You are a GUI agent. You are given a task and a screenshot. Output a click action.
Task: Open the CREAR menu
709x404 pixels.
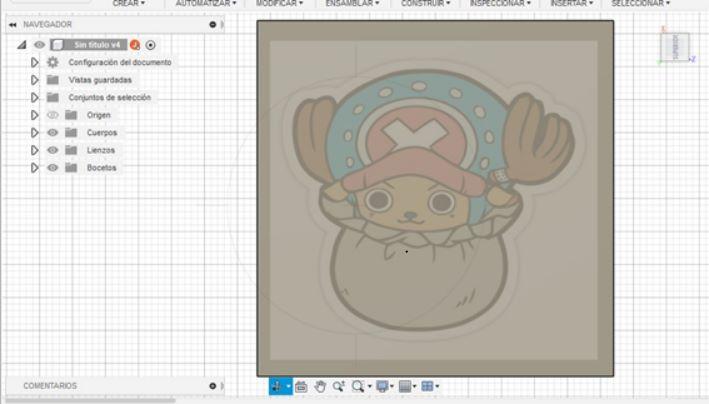click(x=129, y=3)
